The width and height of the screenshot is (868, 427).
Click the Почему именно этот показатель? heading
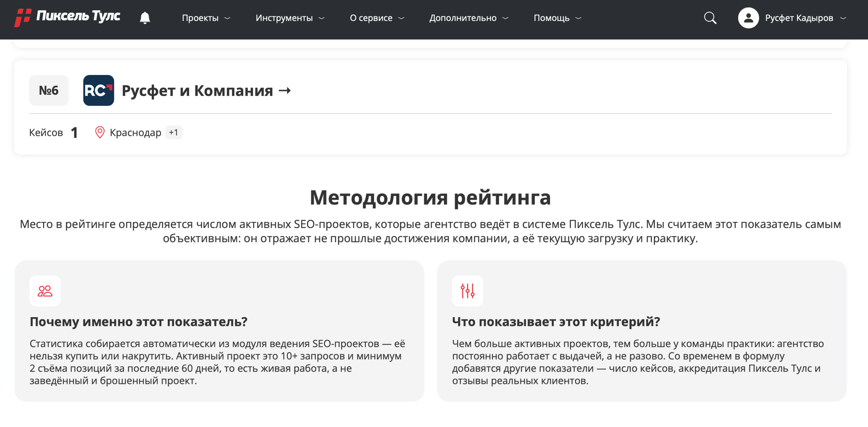tap(139, 322)
